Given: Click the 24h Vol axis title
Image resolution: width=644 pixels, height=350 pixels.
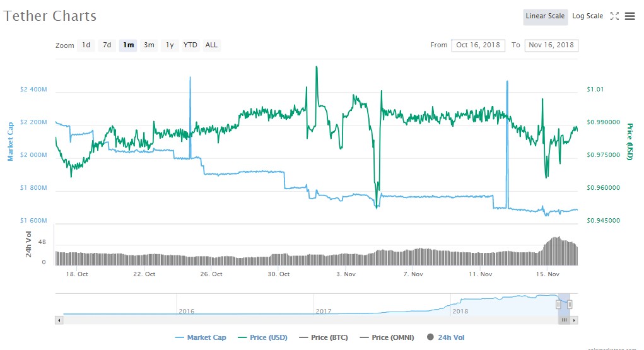Looking at the screenshot, I should click(x=28, y=245).
